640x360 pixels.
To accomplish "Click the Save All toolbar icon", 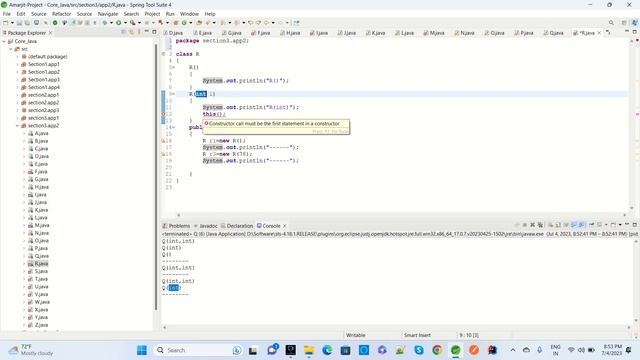I will pos(27,23).
